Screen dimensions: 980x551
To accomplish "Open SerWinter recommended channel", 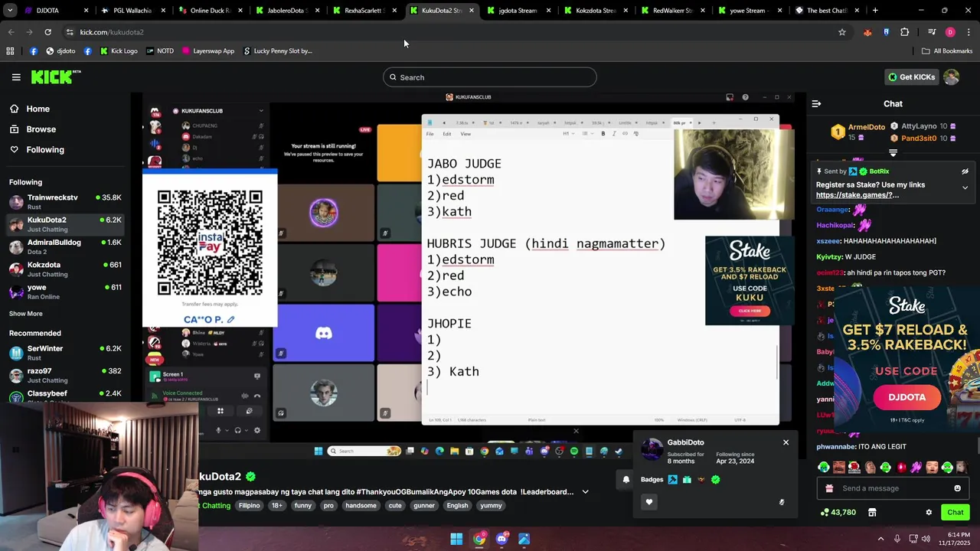I will point(65,353).
